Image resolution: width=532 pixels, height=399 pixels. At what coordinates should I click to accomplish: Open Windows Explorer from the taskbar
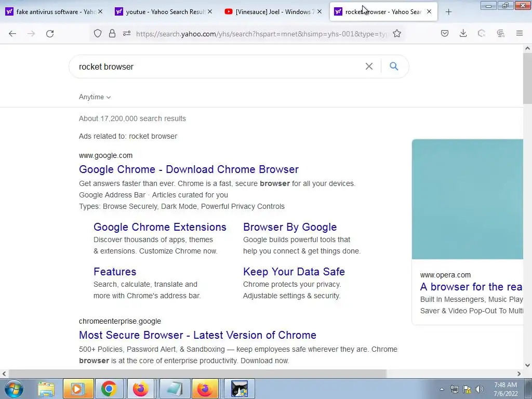pyautogui.click(x=46, y=389)
